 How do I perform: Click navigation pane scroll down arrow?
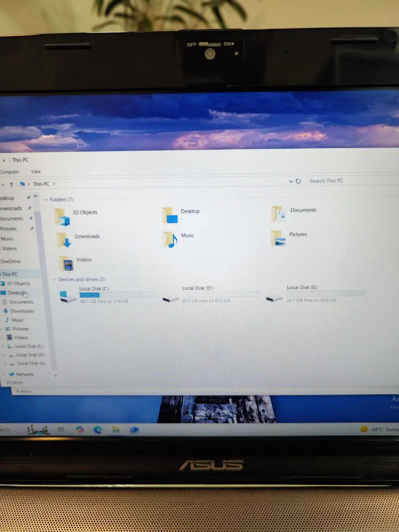[55, 375]
